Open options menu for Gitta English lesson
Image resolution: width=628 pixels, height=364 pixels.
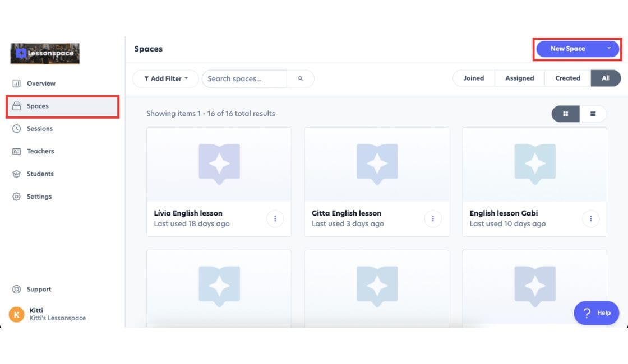pos(432,218)
